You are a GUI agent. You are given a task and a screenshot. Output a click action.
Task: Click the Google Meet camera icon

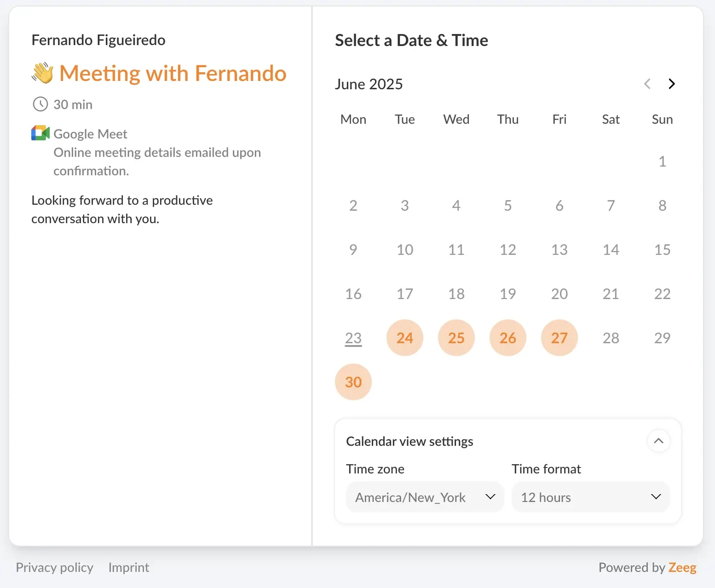click(x=40, y=133)
